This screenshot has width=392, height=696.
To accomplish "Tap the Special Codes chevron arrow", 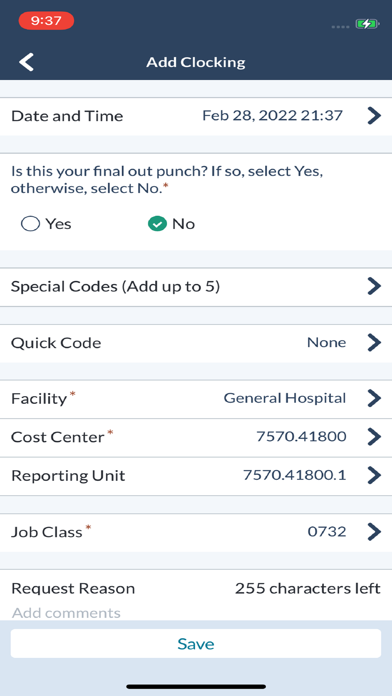I will [x=374, y=286].
